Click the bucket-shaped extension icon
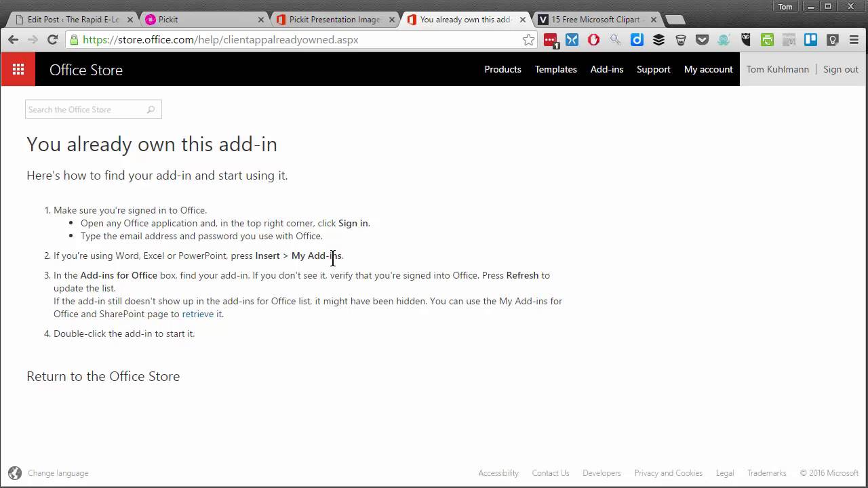868x488 pixels. 680,40
